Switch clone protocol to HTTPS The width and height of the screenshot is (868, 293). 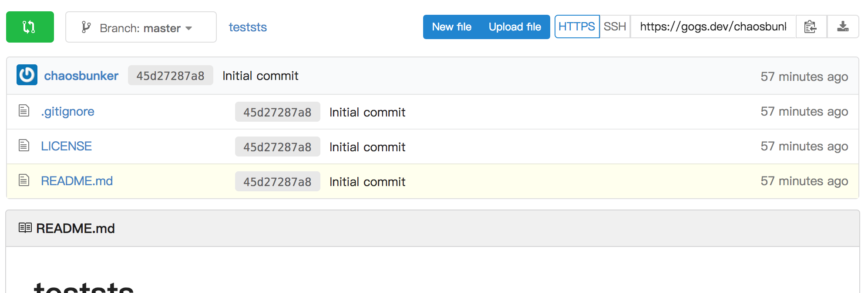[576, 27]
